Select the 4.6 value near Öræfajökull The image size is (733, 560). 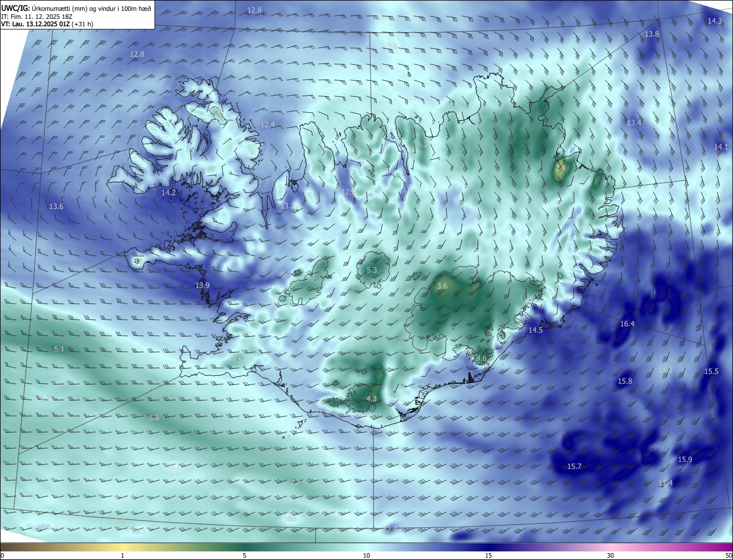(x=482, y=358)
